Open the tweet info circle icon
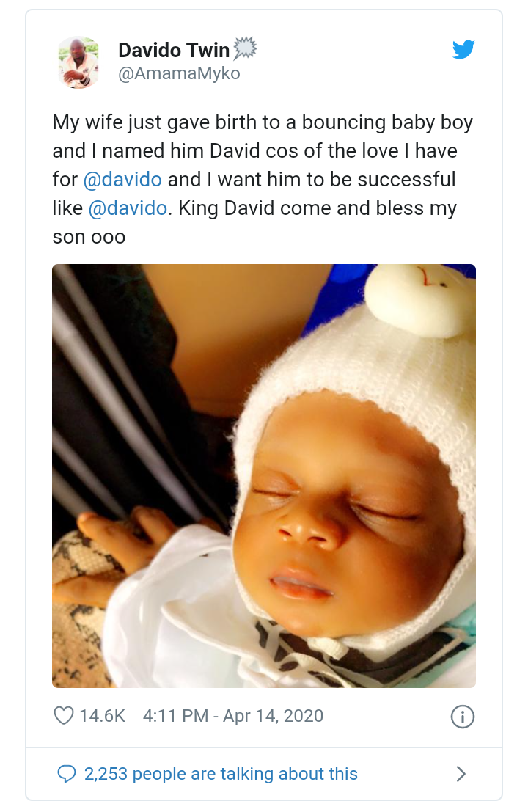Image resolution: width=528 pixels, height=812 pixels. [x=462, y=717]
